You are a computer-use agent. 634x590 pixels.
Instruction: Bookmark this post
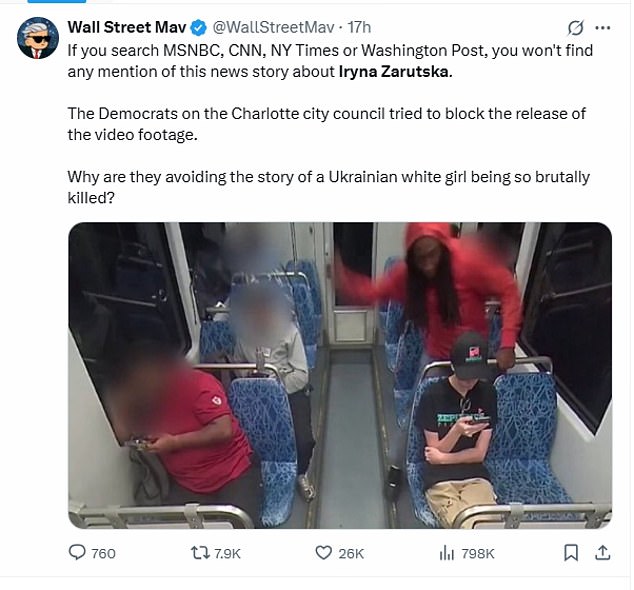571,553
